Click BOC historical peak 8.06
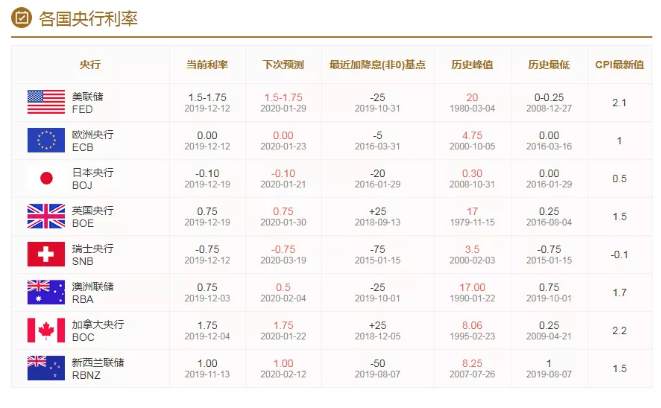 click(472, 325)
